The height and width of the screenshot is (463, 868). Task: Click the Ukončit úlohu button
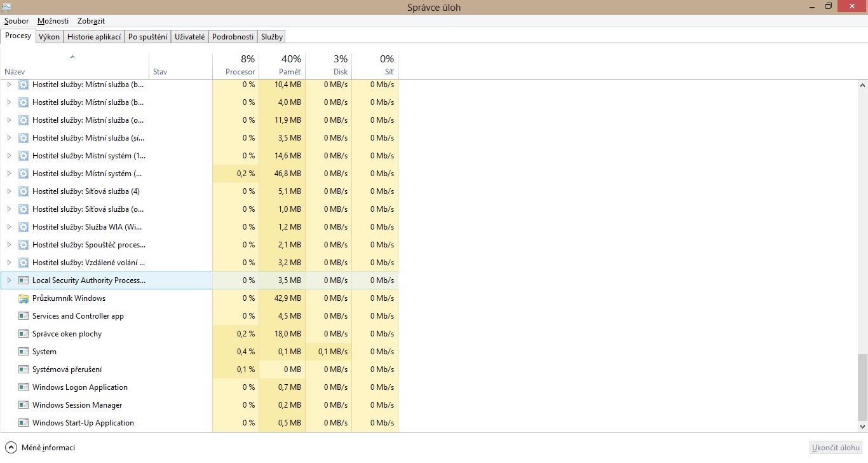coord(836,447)
